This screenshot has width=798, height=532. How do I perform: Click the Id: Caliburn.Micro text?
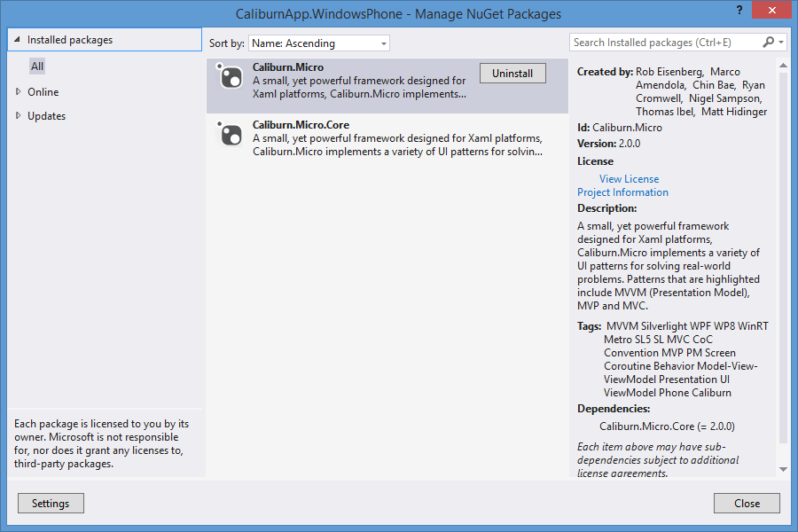pos(620,128)
